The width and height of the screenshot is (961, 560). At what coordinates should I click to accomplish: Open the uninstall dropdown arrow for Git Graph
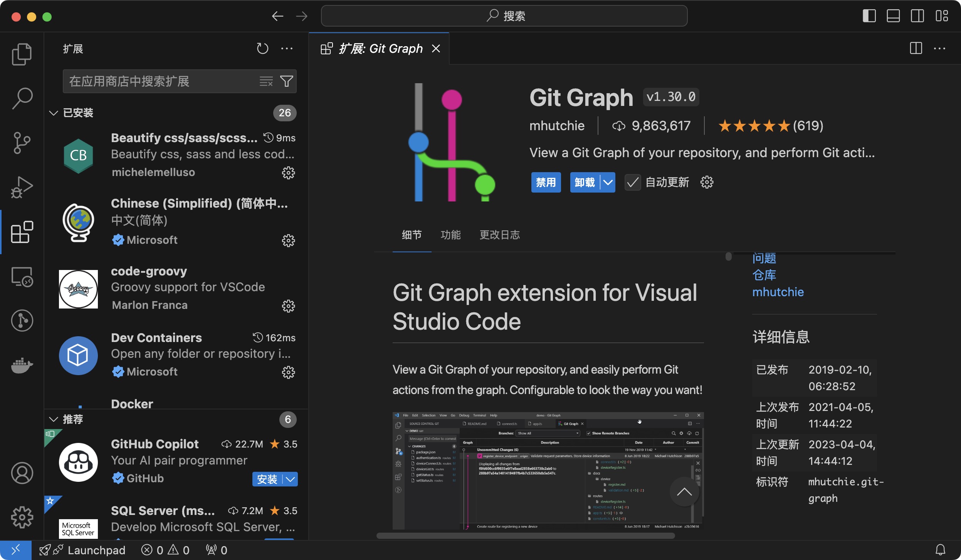click(607, 182)
